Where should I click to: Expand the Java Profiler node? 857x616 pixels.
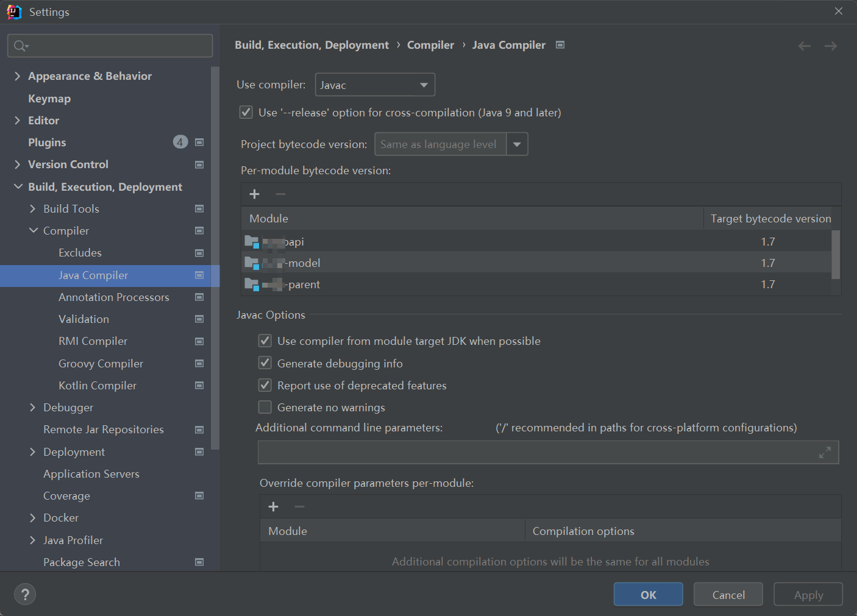33,540
